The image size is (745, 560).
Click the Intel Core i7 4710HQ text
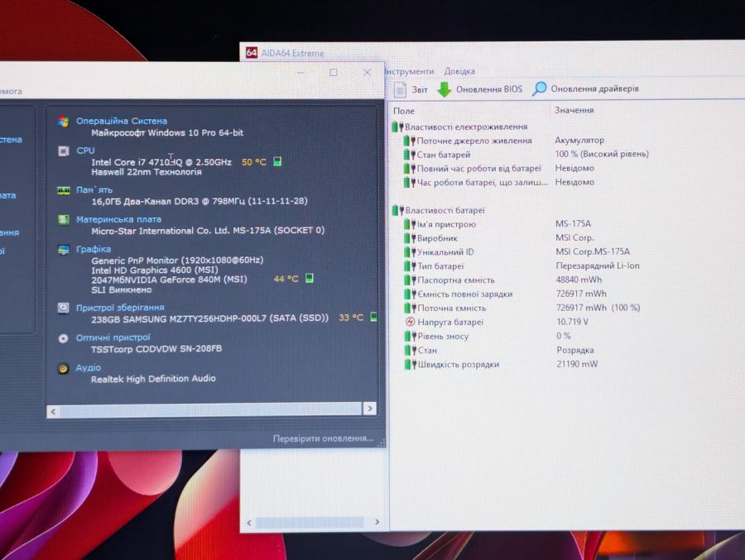coord(137,162)
